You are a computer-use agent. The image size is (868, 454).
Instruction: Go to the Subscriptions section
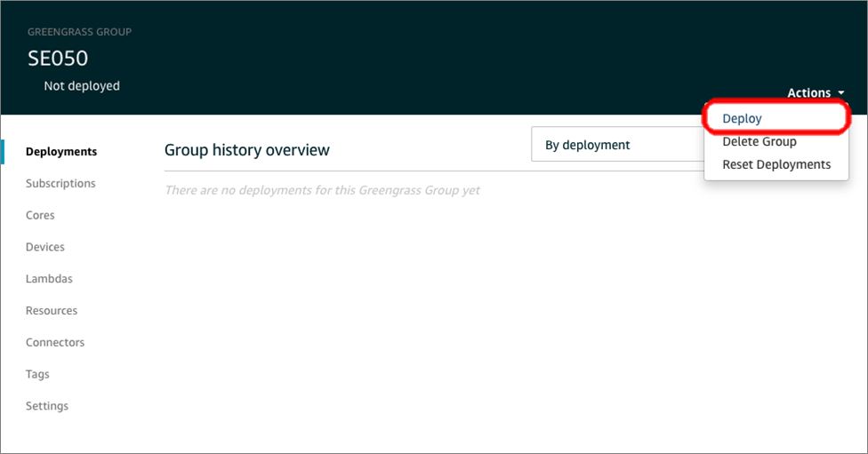click(x=60, y=183)
